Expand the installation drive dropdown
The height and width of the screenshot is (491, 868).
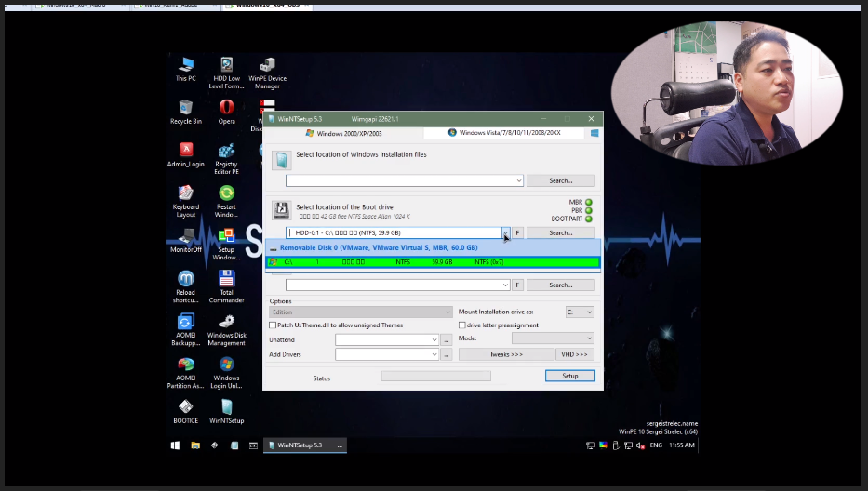[x=505, y=285]
